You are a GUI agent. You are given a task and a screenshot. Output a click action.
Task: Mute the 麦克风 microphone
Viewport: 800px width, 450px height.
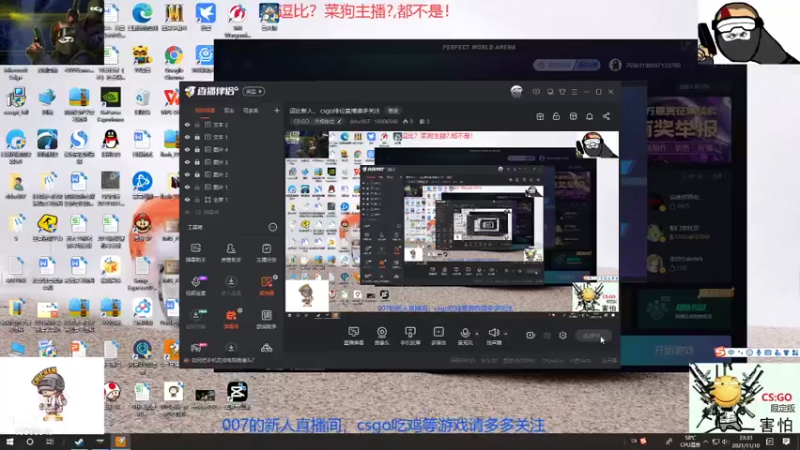465,336
